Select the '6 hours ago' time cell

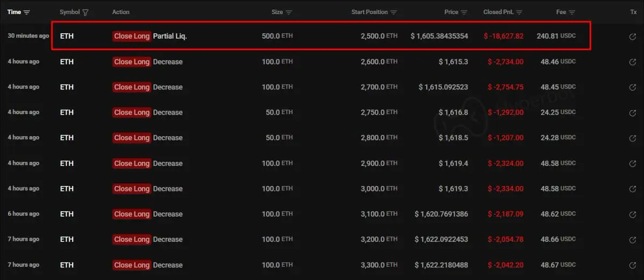pyautogui.click(x=23, y=214)
